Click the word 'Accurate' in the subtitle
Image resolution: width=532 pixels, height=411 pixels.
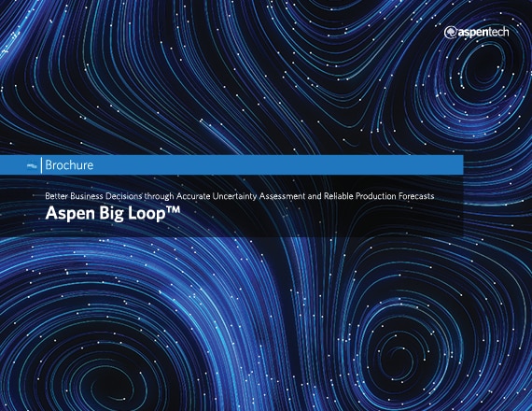(193, 196)
